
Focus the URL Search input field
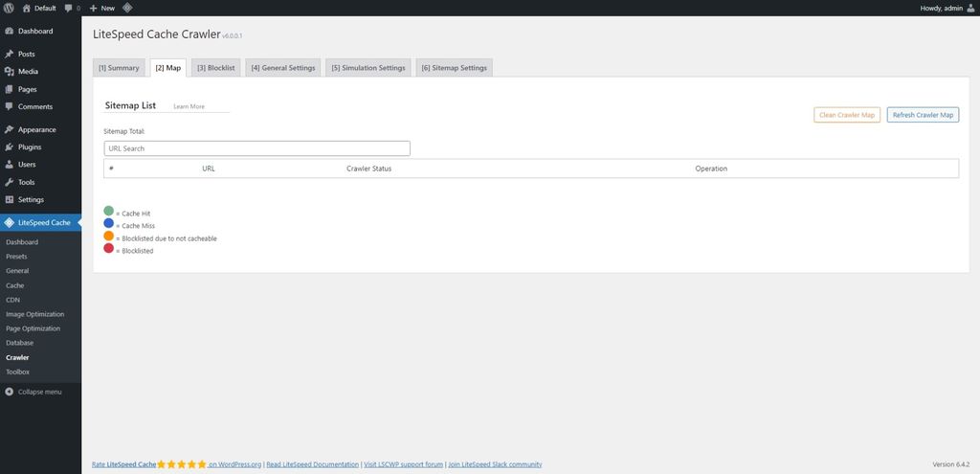click(x=256, y=148)
